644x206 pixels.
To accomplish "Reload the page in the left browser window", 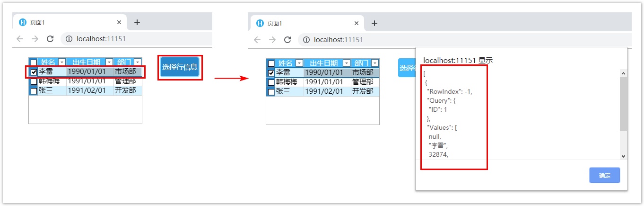I will [50, 39].
